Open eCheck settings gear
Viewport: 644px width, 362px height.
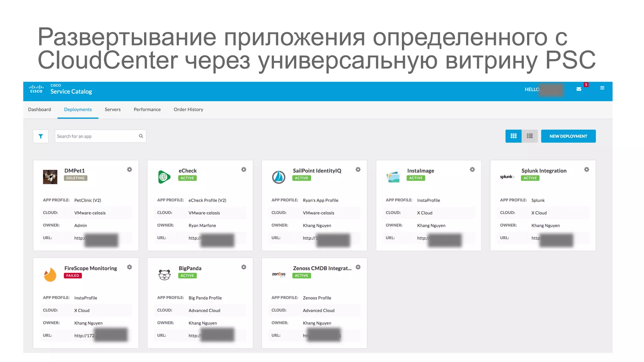[x=244, y=169]
